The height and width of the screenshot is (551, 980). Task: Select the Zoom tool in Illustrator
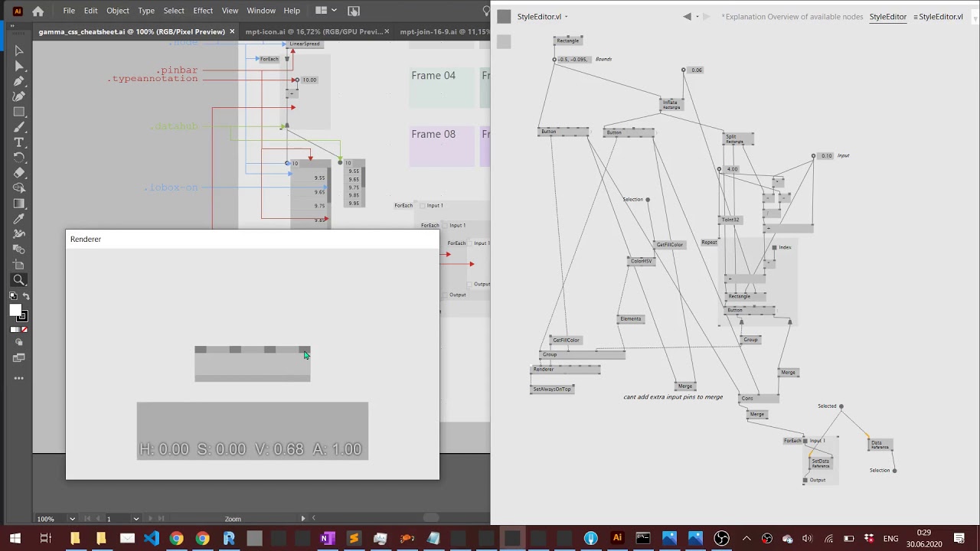tap(19, 280)
